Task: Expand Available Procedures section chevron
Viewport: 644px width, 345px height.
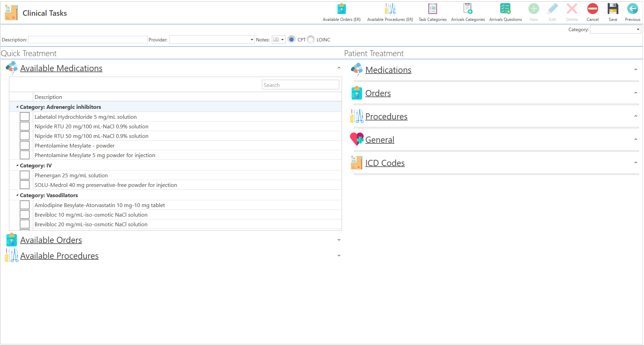Action: tap(339, 255)
